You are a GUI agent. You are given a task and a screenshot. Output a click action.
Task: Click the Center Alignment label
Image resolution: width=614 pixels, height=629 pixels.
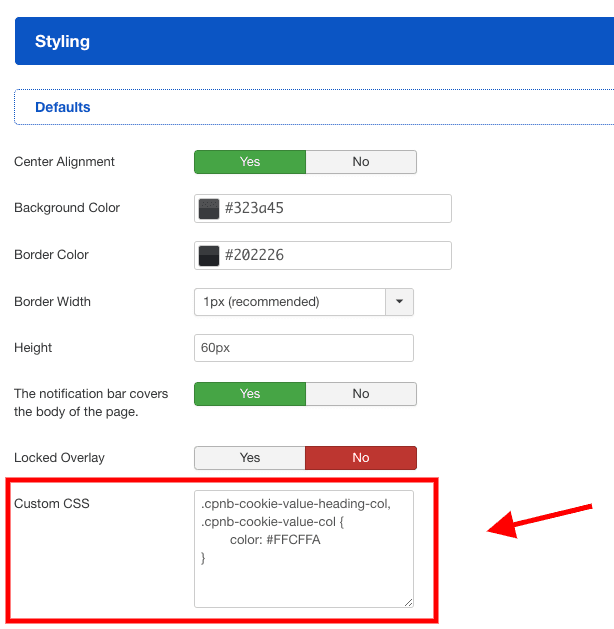pos(65,162)
